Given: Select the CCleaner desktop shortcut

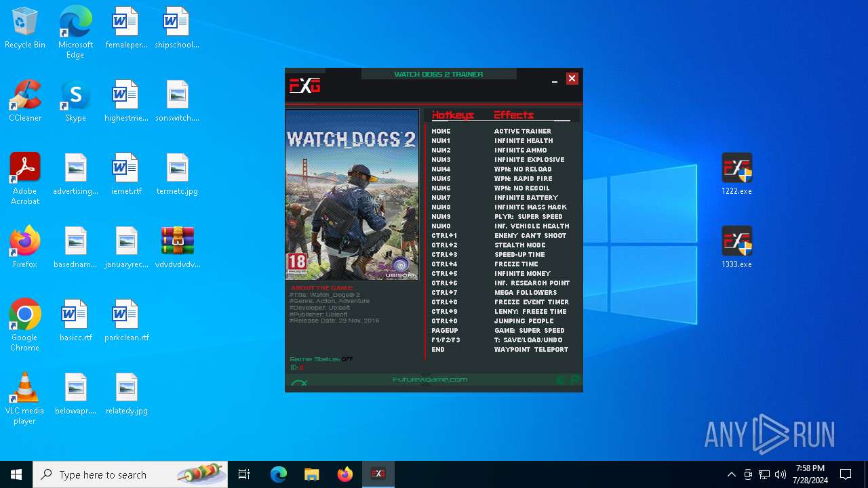Looking at the screenshot, I should coord(25,101).
